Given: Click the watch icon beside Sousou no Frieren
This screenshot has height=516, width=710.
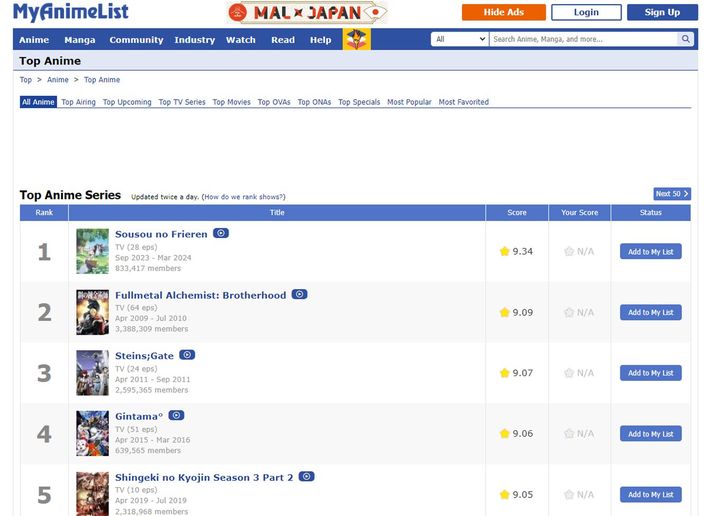Looking at the screenshot, I should [221, 233].
